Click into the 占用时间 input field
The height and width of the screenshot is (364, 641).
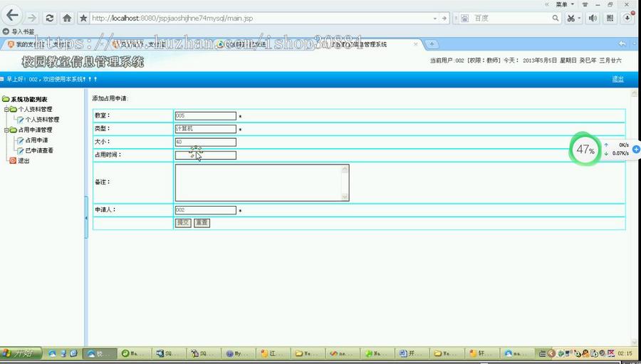click(x=205, y=155)
